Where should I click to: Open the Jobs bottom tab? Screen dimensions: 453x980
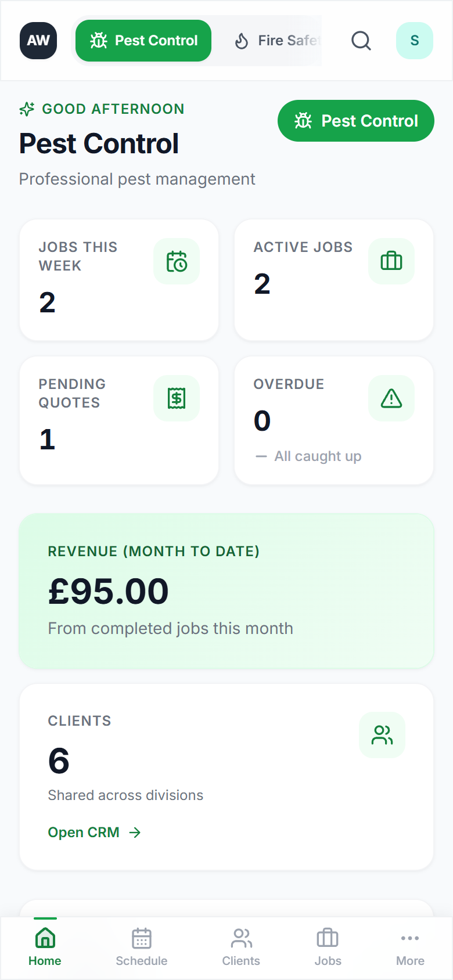coord(328,947)
